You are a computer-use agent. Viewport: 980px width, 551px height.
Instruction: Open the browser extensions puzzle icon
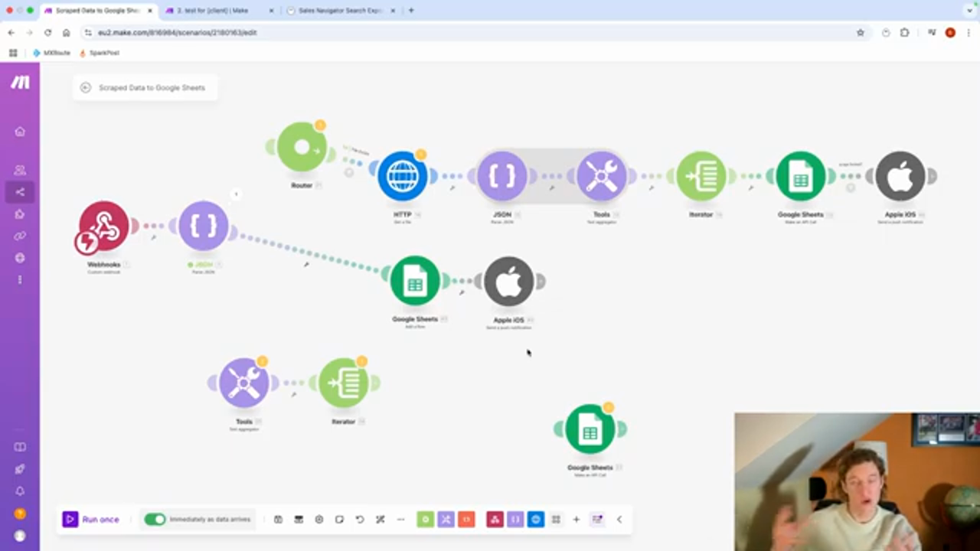coord(905,33)
